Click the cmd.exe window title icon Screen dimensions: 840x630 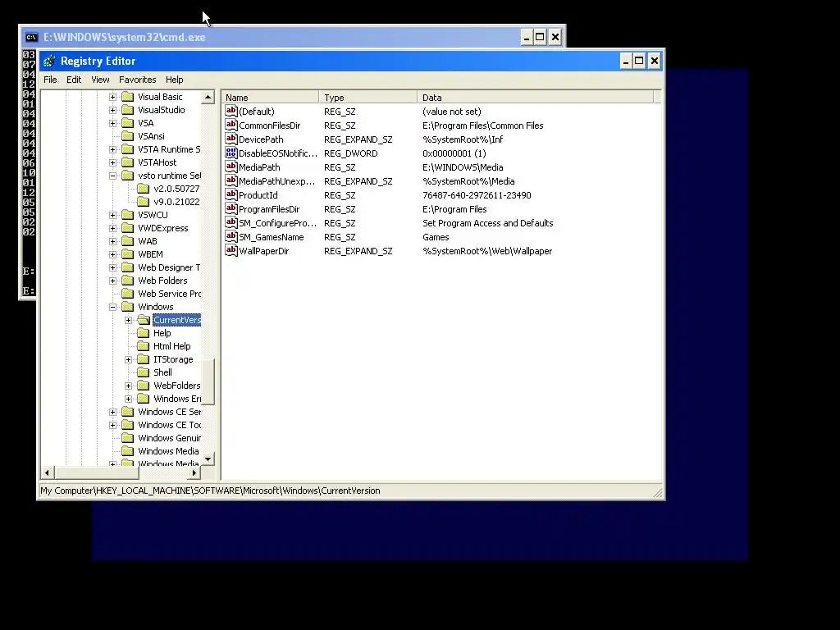[x=32, y=37]
